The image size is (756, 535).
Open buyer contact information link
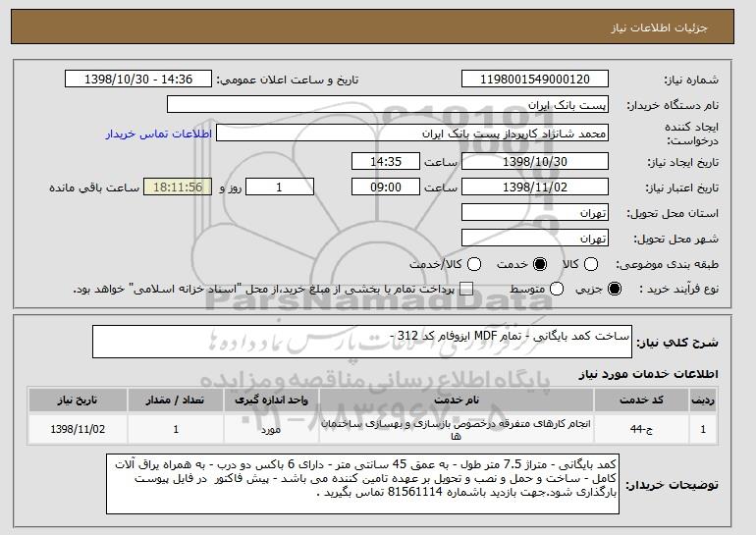pyautogui.click(x=159, y=134)
